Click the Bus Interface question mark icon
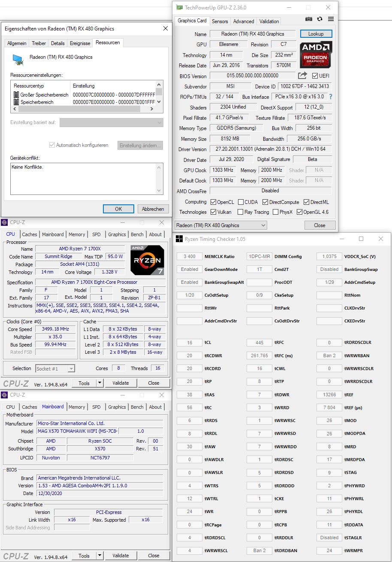 [x=331, y=97]
